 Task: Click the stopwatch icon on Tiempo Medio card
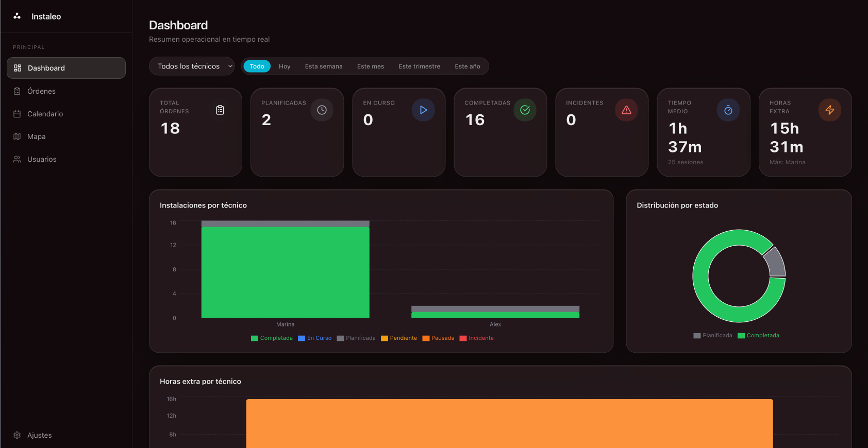(728, 110)
